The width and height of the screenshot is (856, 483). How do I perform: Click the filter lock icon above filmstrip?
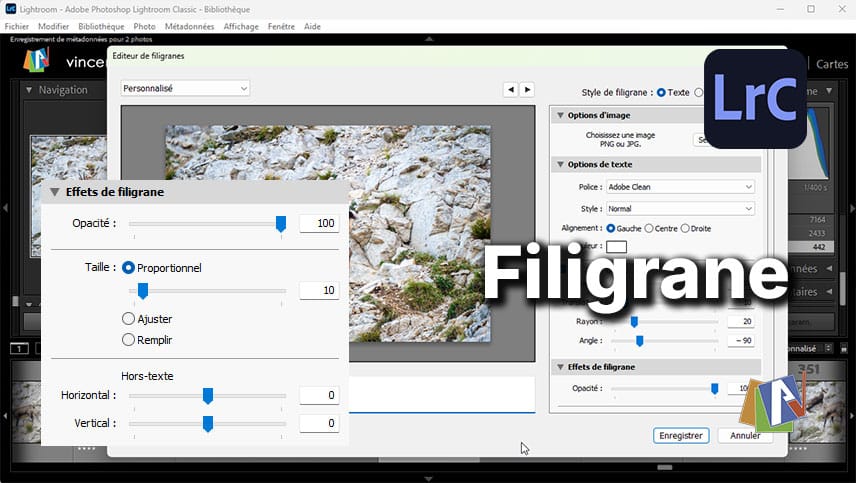[x=844, y=348]
